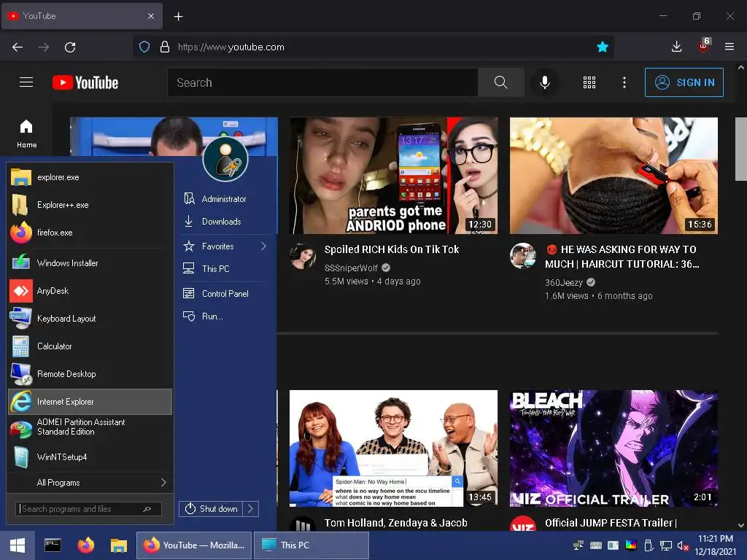Screen dimensions: 747x560
Task: Launch Explorer++.exe from start menu
Action: [90, 205]
